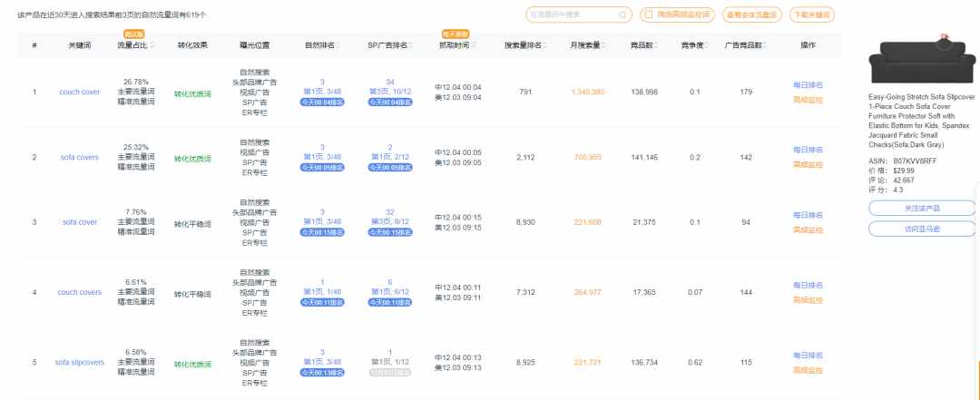
Task: Click the 下载关键词 button
Action: pos(812,15)
